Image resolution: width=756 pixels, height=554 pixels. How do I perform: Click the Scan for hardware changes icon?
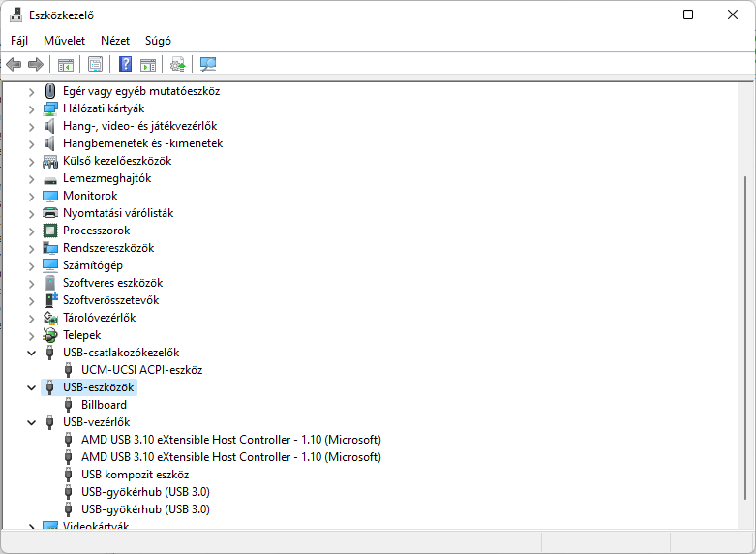tap(208, 64)
